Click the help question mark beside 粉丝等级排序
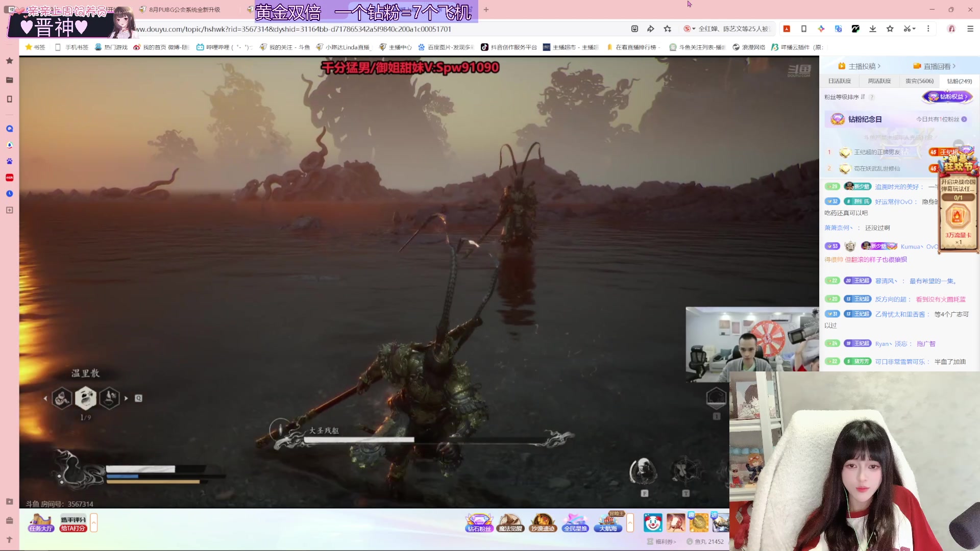The image size is (980, 551). point(872,97)
